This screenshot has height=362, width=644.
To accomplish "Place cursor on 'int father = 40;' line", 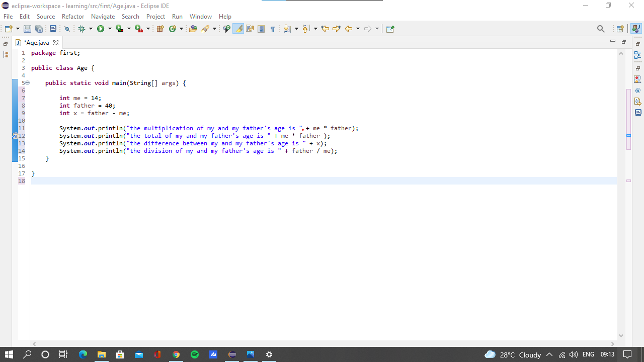I will click(87, 106).
